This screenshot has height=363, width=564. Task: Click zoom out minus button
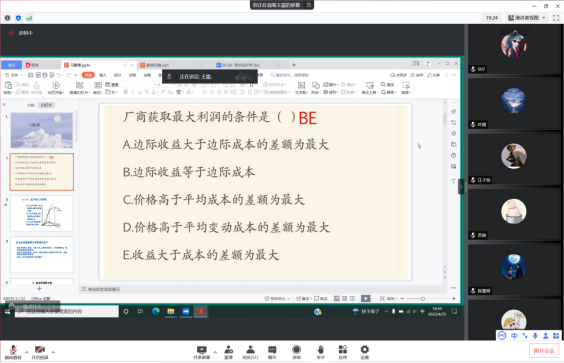[402, 298]
